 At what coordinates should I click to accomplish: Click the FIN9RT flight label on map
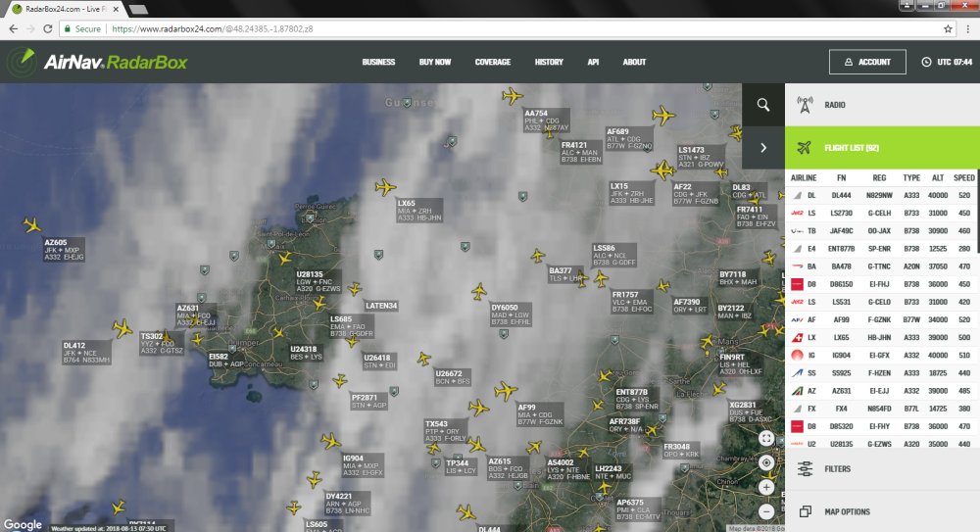coord(741,363)
